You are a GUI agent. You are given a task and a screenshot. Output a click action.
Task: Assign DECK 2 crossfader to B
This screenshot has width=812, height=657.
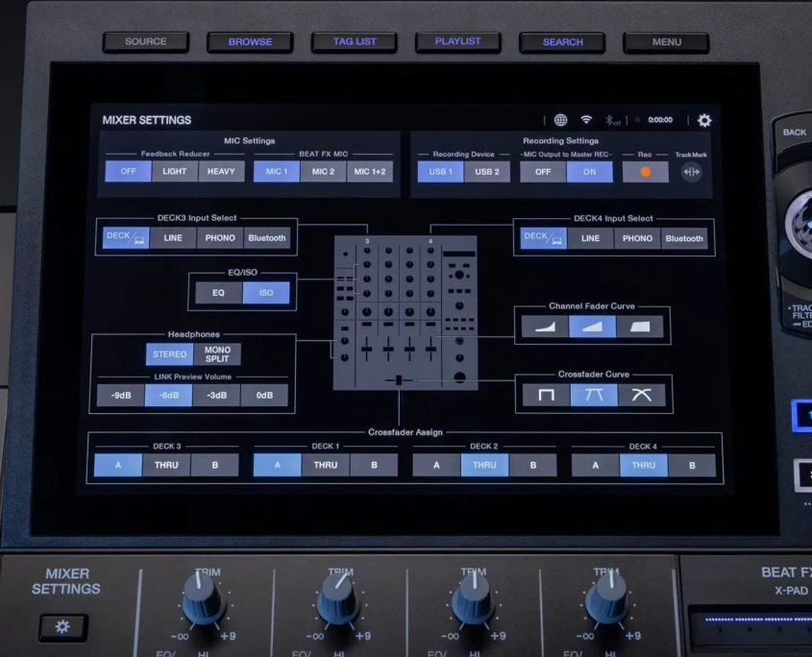(x=531, y=466)
